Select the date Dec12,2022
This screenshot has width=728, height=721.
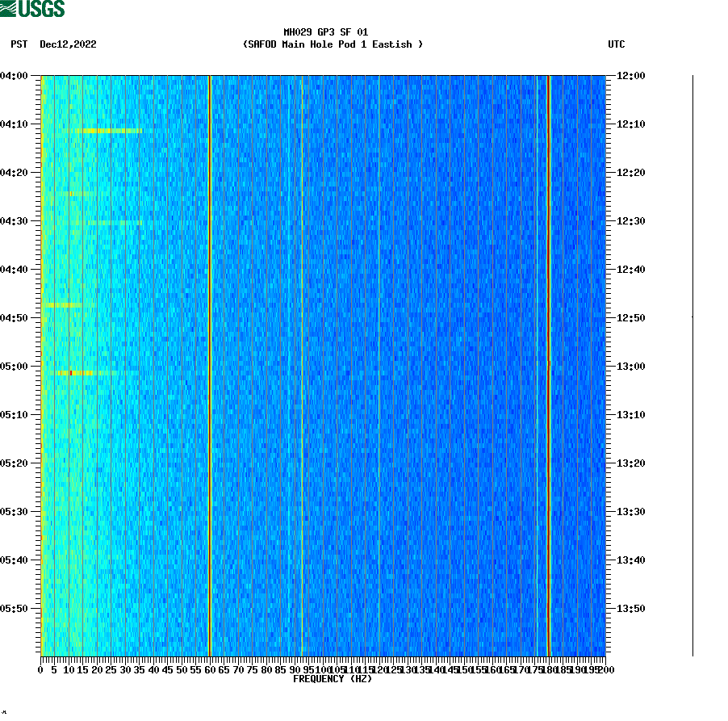tap(66, 45)
